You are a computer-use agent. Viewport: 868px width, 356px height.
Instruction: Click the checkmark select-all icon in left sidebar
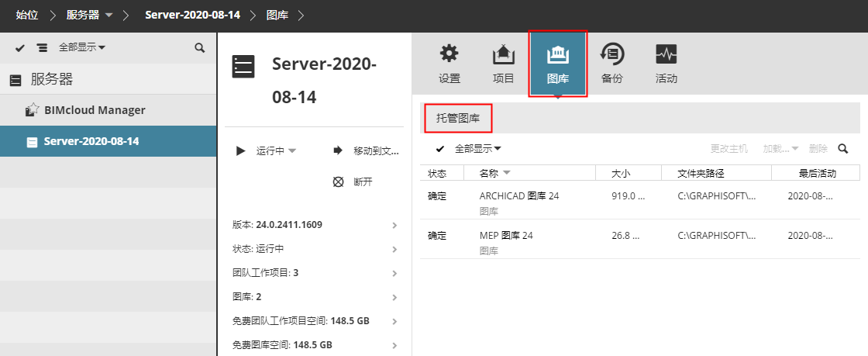pyautogui.click(x=20, y=48)
